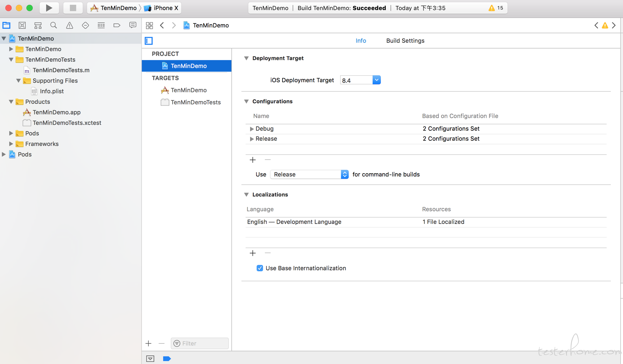Choose the iPhone X run destination
Image resolution: width=623 pixels, height=364 pixels.
[161, 8]
